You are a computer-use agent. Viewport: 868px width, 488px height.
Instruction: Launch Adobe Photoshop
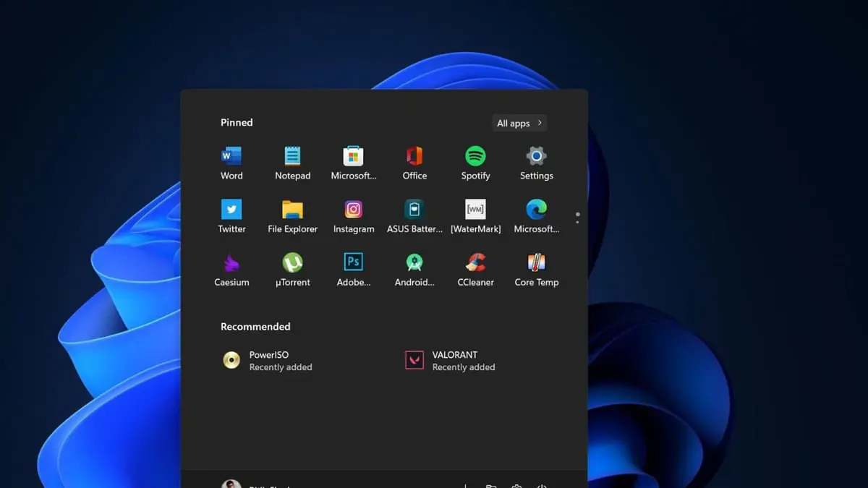tap(353, 263)
